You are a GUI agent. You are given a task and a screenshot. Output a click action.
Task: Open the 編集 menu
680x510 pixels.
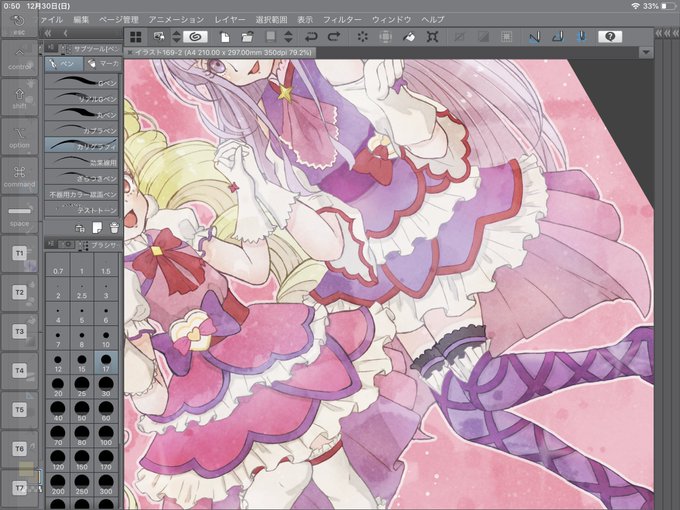point(81,20)
